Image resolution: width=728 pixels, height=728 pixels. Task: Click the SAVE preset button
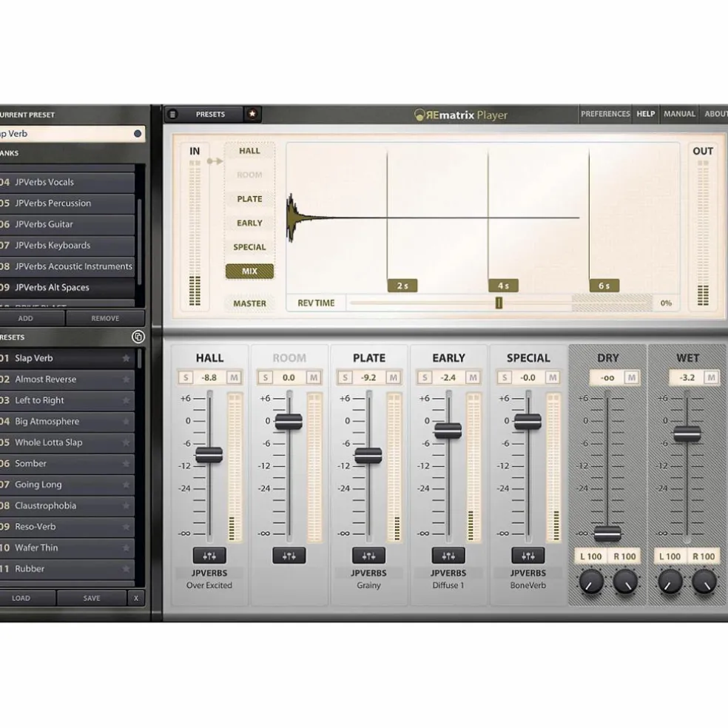click(x=92, y=598)
